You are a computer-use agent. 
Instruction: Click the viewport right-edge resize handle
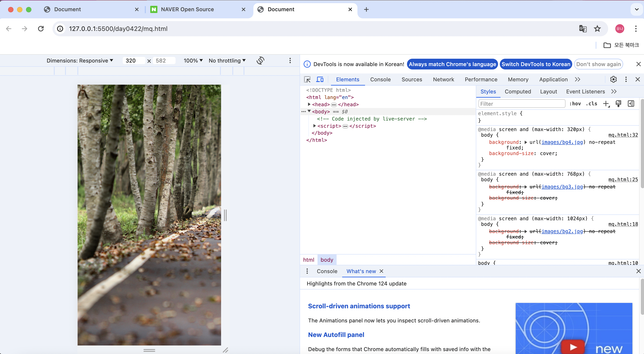pyautogui.click(x=225, y=215)
